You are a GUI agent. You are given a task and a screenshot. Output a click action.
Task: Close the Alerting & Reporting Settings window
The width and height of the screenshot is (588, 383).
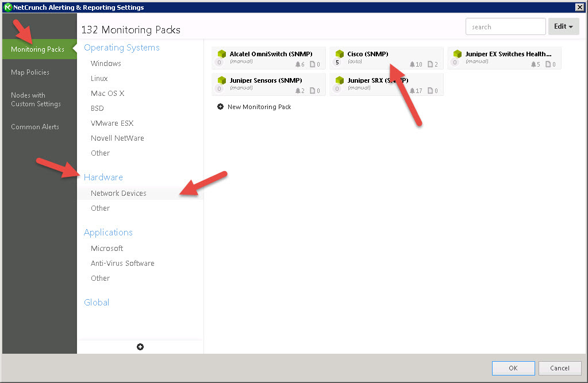(x=580, y=7)
